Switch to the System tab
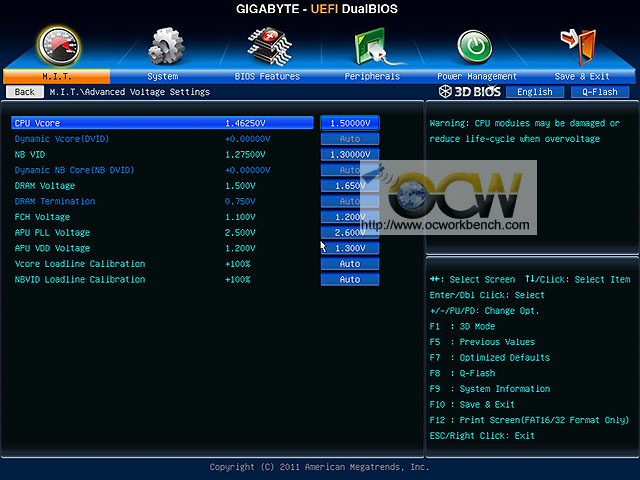This screenshot has width=640, height=480. tap(162, 76)
